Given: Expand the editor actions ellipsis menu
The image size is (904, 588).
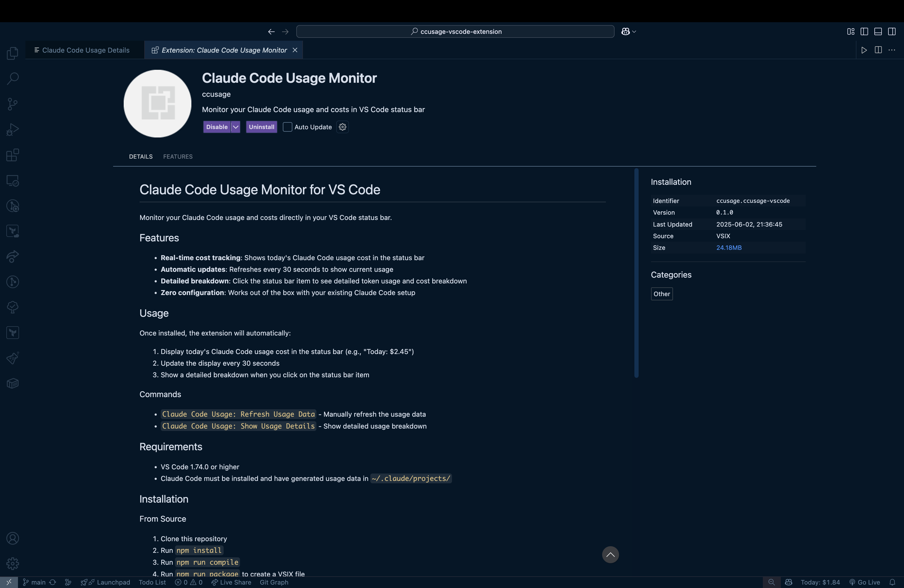Looking at the screenshot, I should (x=892, y=50).
